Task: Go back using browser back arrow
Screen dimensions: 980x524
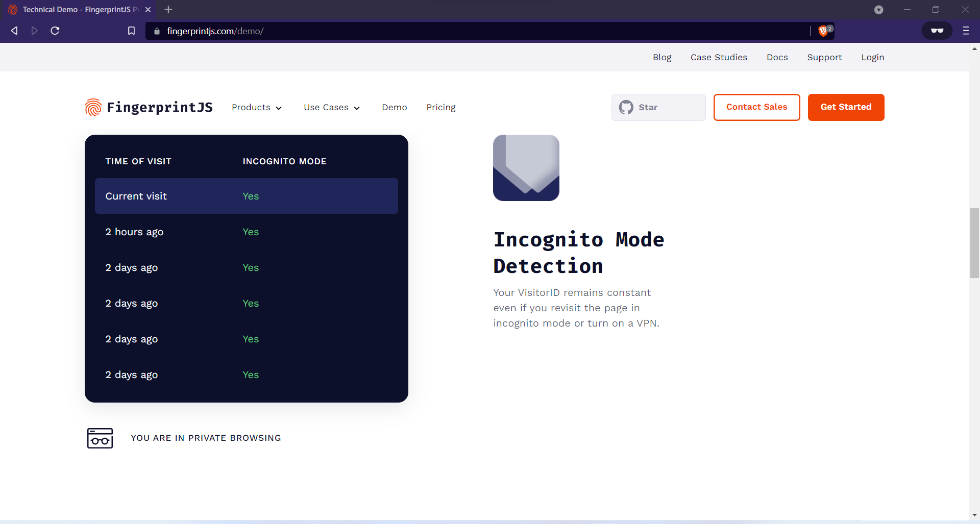Action: [14, 31]
